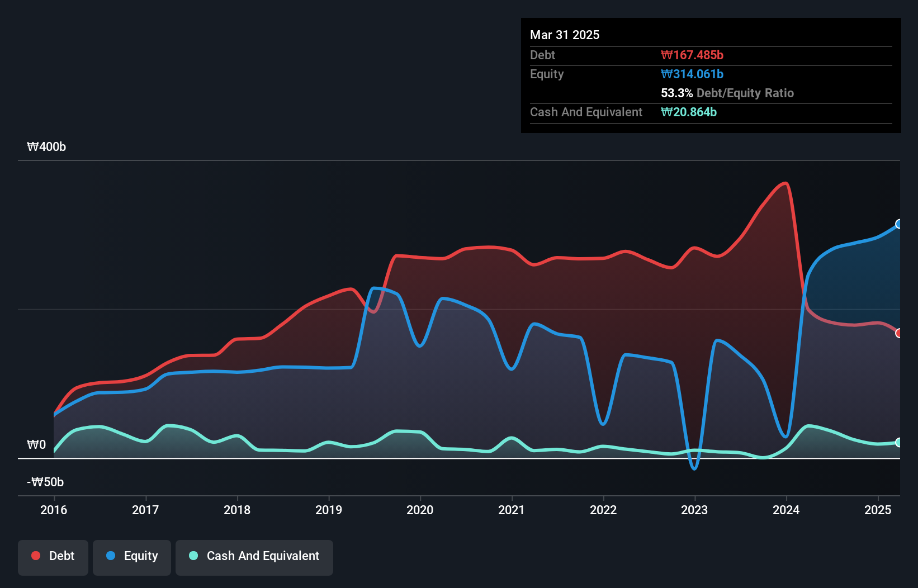Select the 2020 label on the time axis

click(x=420, y=510)
